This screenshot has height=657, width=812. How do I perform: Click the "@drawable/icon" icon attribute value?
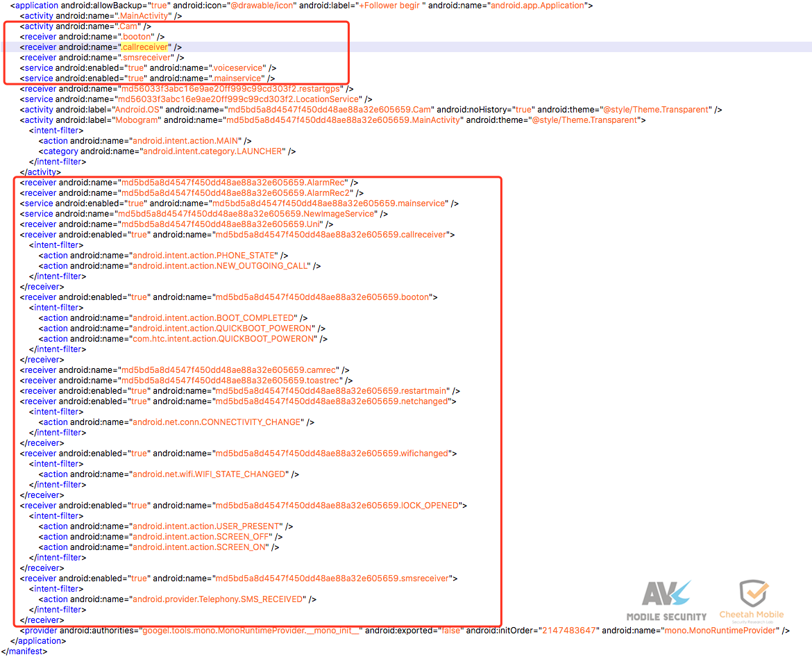coord(262,6)
